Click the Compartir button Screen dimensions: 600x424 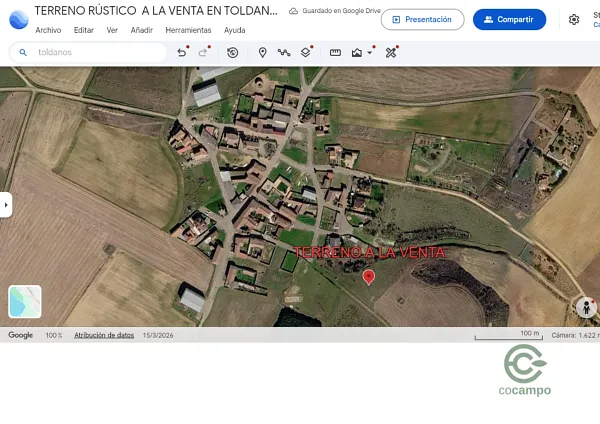509,20
